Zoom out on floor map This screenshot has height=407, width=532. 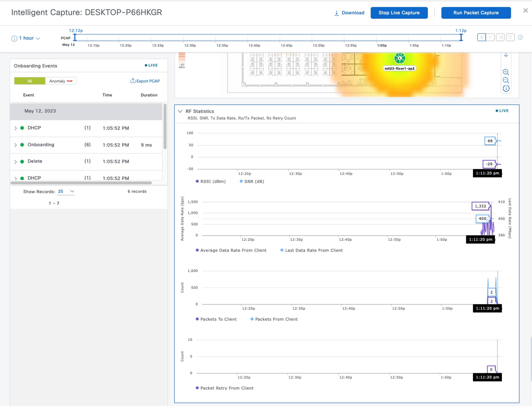click(x=506, y=80)
